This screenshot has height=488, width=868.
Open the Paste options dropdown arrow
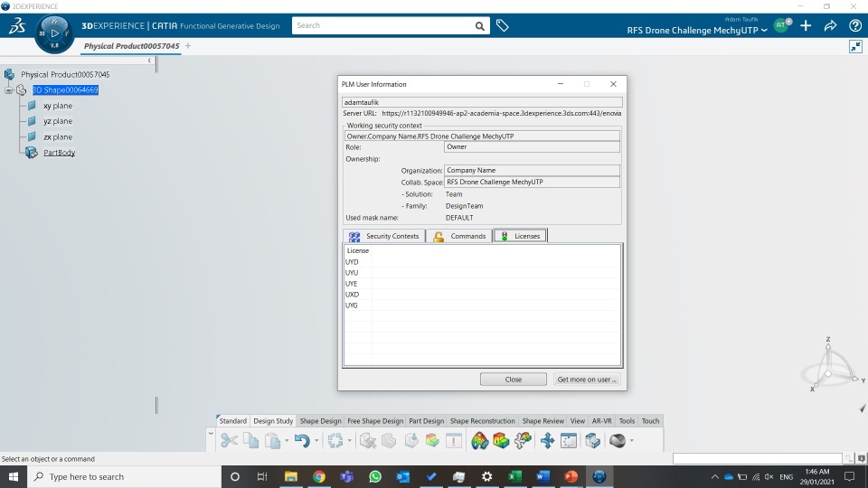(287, 441)
